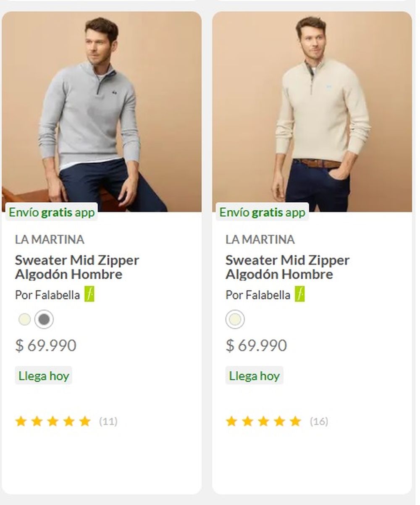
Task: Select the gray color swatch
Action: coord(44,319)
